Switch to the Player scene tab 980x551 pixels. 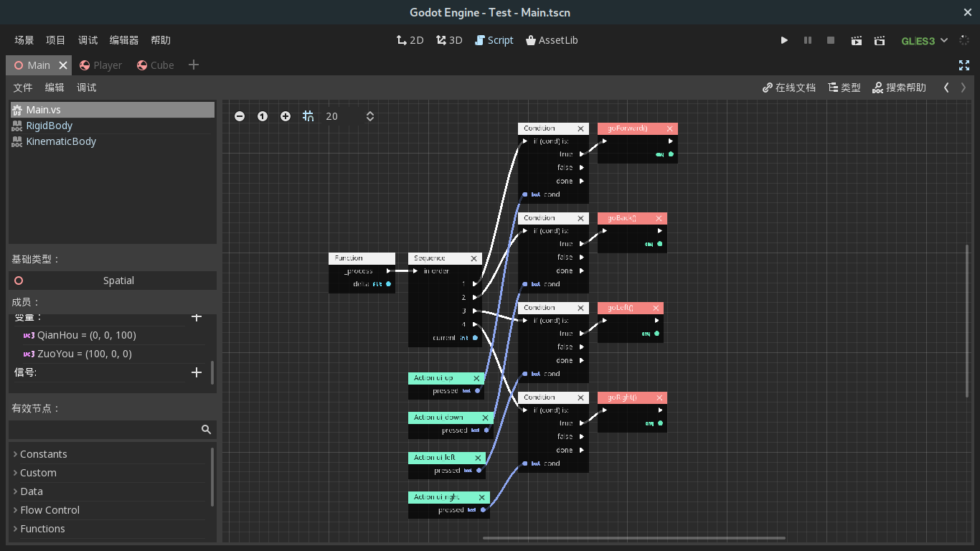pyautogui.click(x=100, y=65)
